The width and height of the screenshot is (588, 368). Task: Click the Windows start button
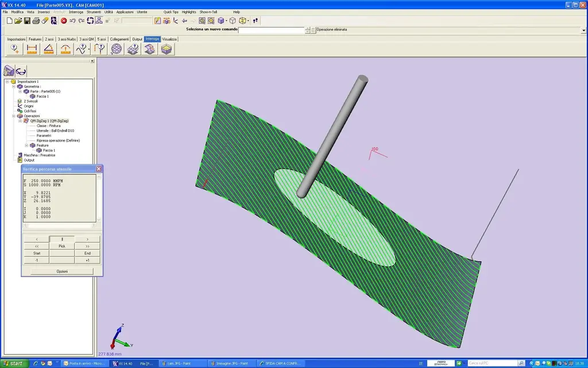[x=13, y=363]
